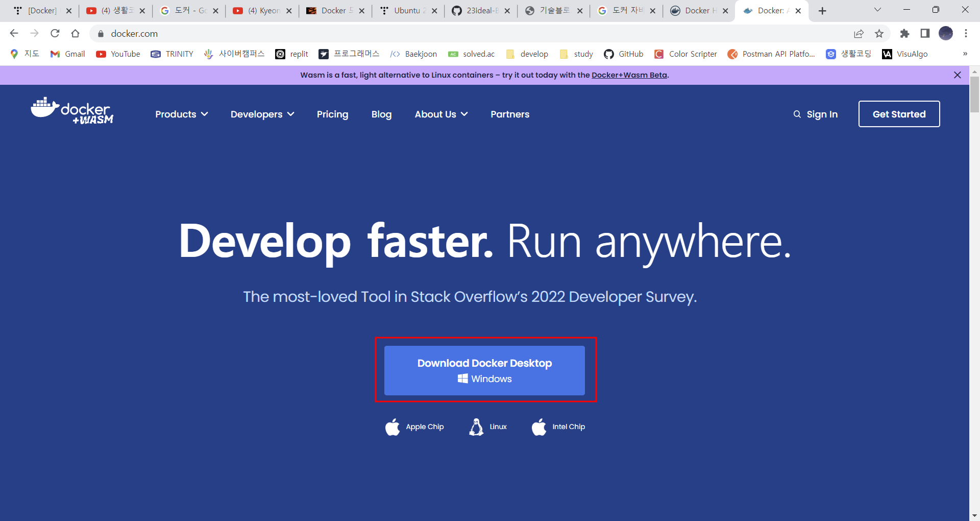
Task: Bookmark this page with the star icon
Action: pyautogui.click(x=879, y=33)
